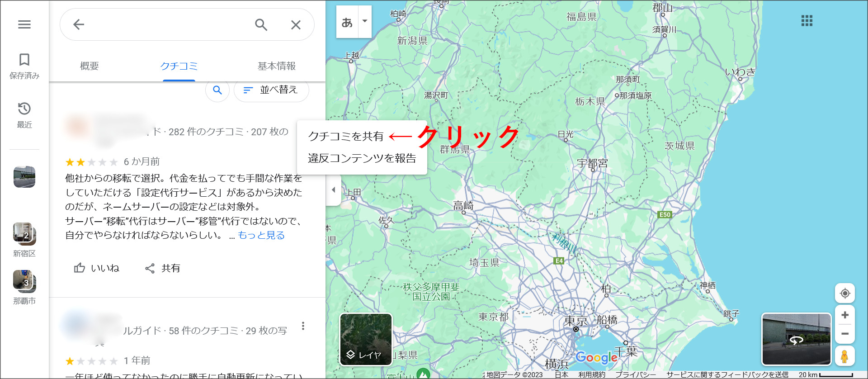The image size is (868, 379).
Task: Click the second review's one-star rating
Action: 91,361
